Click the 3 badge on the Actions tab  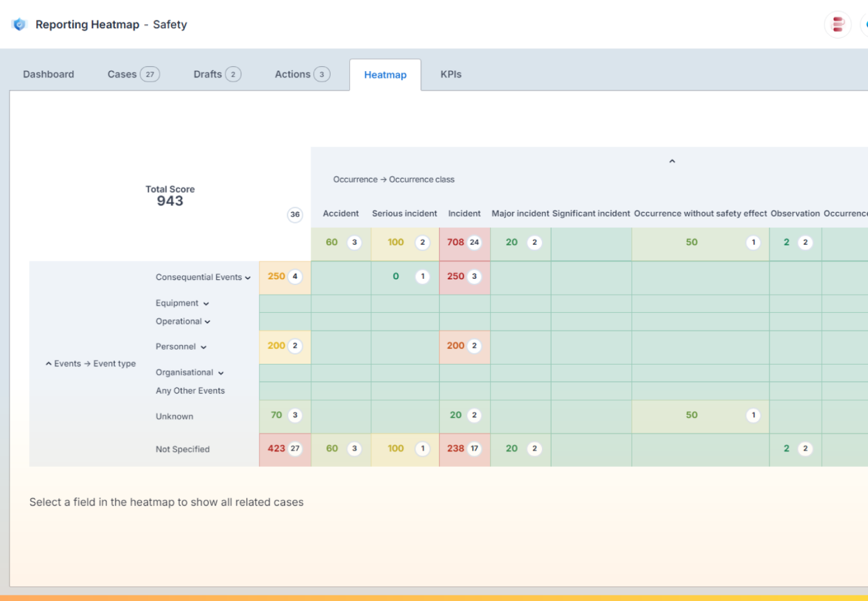coord(322,73)
